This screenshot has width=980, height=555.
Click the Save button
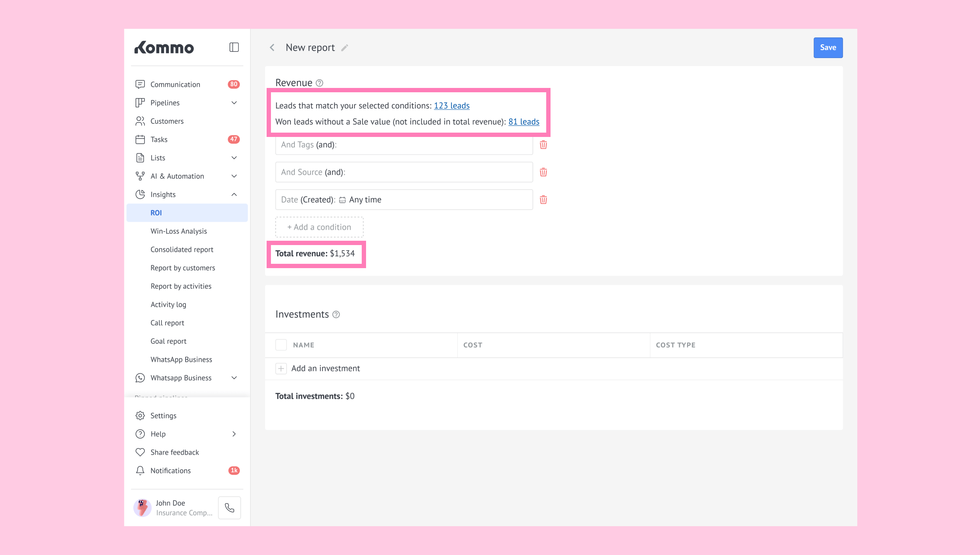tap(828, 48)
